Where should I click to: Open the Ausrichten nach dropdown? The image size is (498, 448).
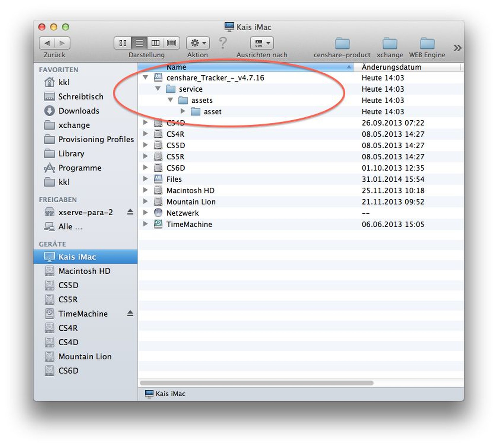coord(262,43)
